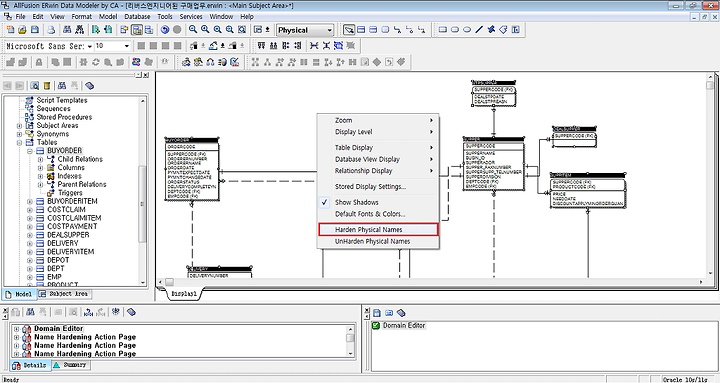
Task: Click the Zoom to fit icon
Action: [242, 30]
